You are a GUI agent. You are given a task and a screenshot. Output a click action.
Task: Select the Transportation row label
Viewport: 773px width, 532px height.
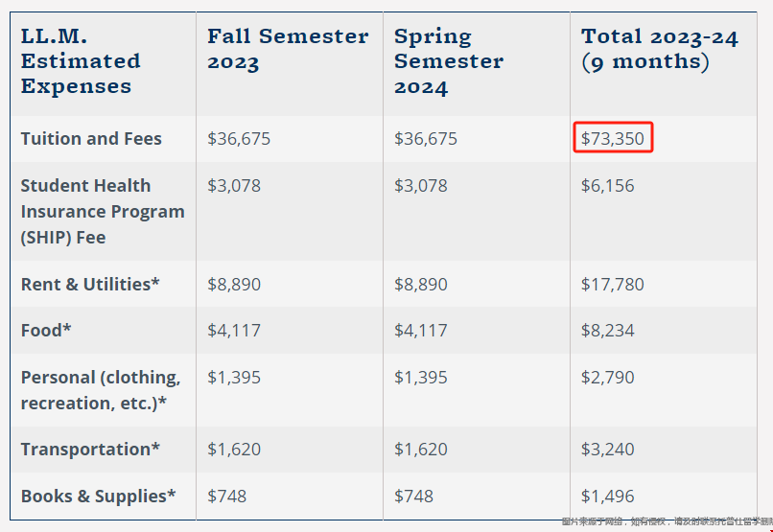[90, 450]
